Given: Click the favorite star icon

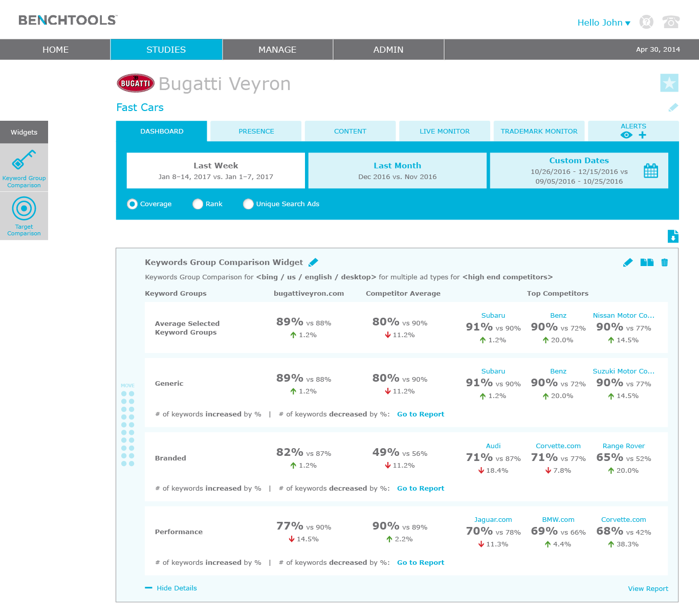Looking at the screenshot, I should click(669, 83).
